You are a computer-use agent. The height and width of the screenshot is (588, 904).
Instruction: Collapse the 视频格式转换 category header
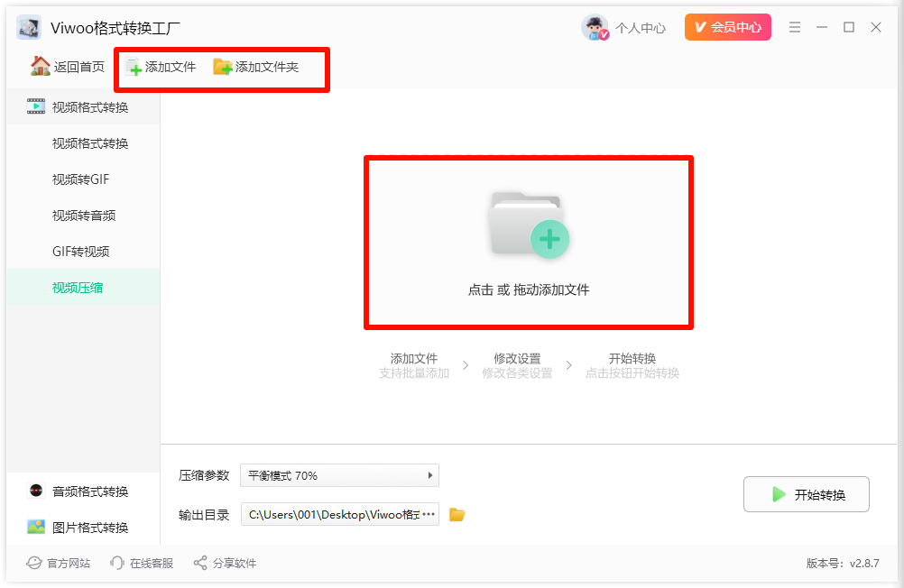pyautogui.click(x=83, y=106)
